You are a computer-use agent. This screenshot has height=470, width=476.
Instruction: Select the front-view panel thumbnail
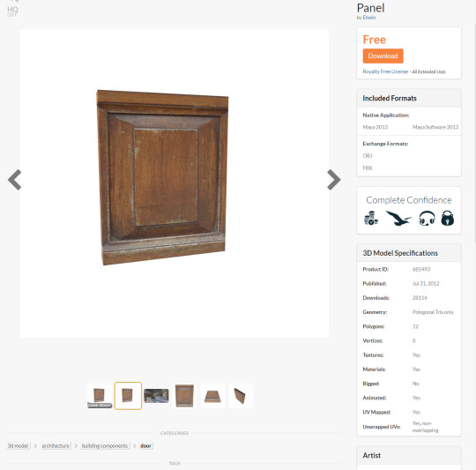click(184, 396)
